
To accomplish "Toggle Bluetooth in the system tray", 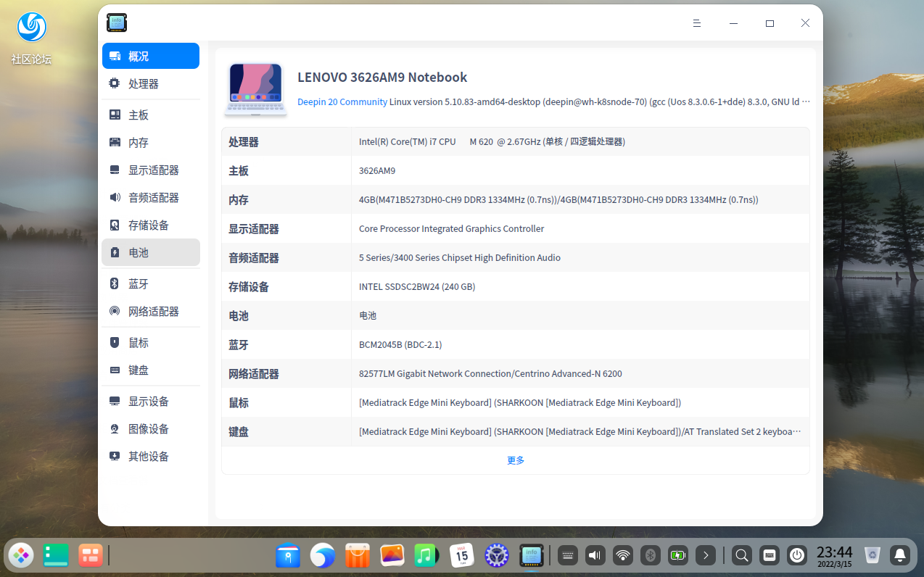I will 650,555.
